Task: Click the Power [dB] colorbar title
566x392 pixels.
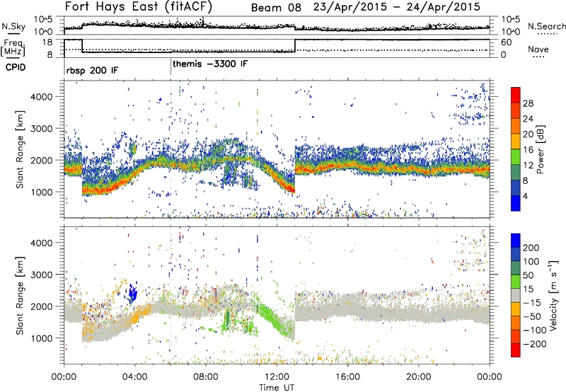Action: point(540,149)
